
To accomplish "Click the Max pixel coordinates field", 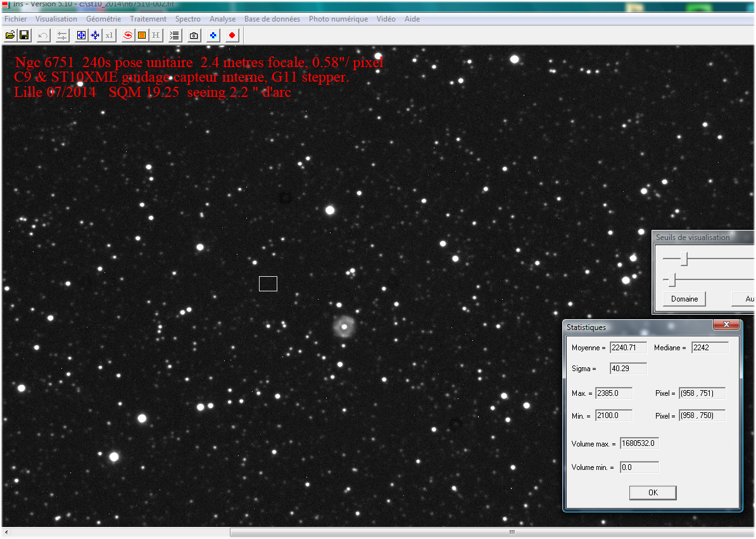I will (x=702, y=393).
